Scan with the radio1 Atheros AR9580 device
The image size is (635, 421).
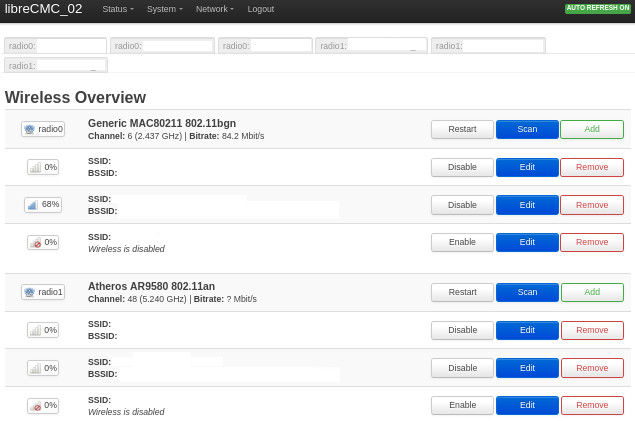pyautogui.click(x=527, y=292)
